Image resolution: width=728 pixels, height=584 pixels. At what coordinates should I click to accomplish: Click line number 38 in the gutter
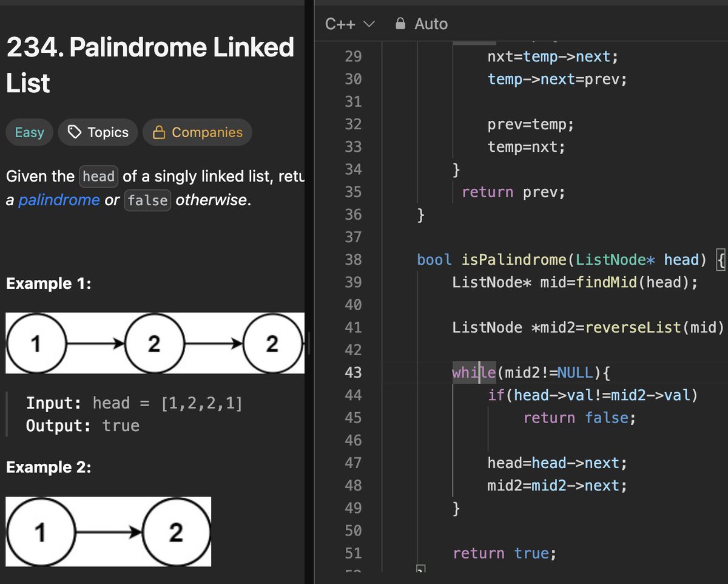click(x=353, y=260)
